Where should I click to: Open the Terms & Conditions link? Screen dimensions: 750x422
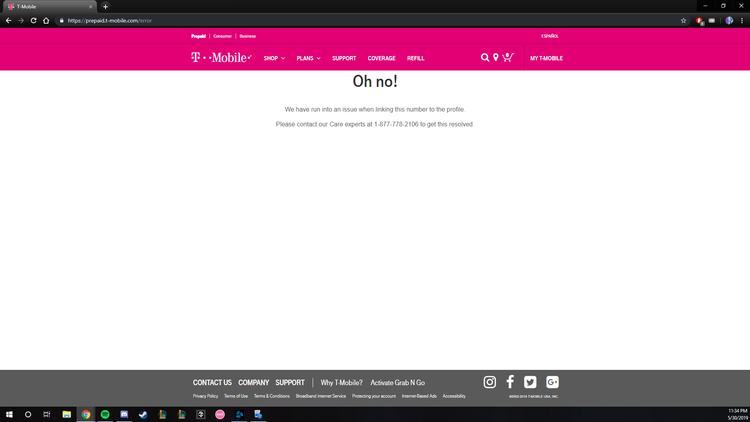click(x=272, y=396)
